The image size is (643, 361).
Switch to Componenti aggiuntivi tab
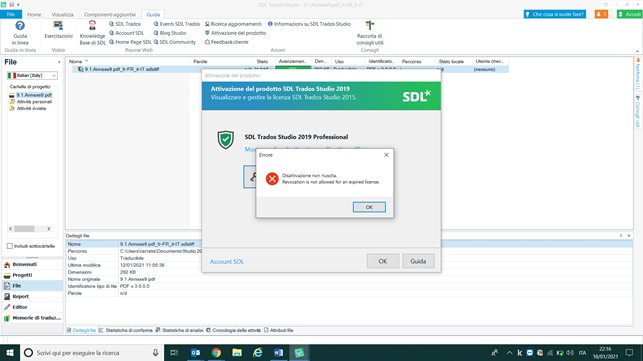pos(109,14)
